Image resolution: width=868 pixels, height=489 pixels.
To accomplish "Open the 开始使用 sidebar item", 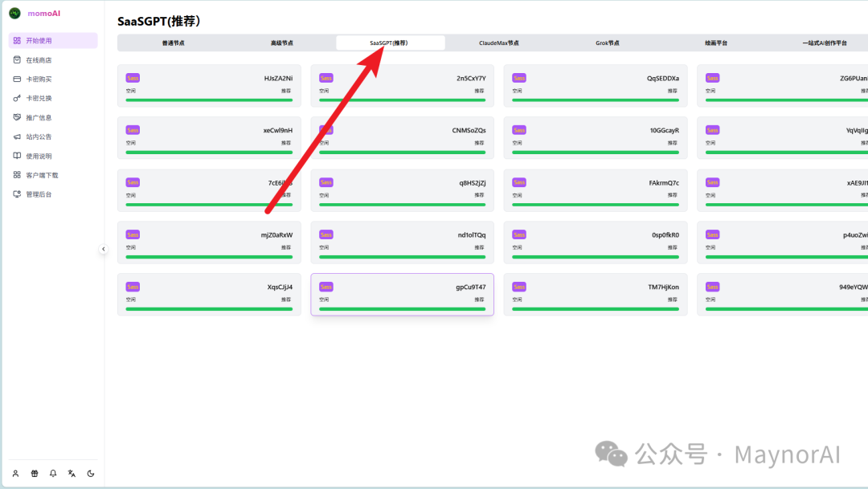I will pos(53,40).
